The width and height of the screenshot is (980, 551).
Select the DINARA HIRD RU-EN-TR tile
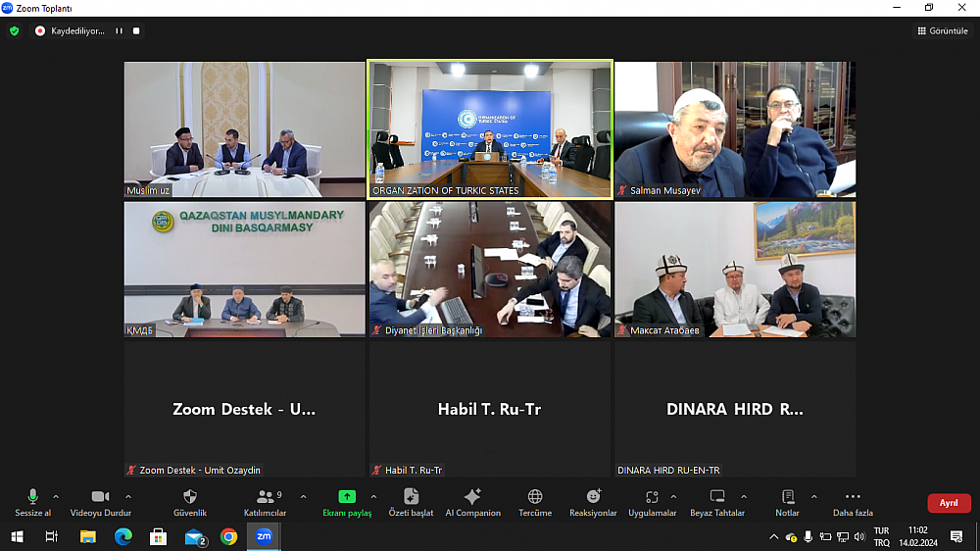735,409
